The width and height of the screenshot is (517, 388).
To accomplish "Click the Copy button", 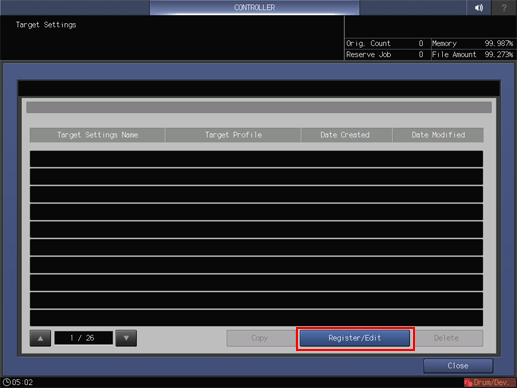I will click(260, 338).
